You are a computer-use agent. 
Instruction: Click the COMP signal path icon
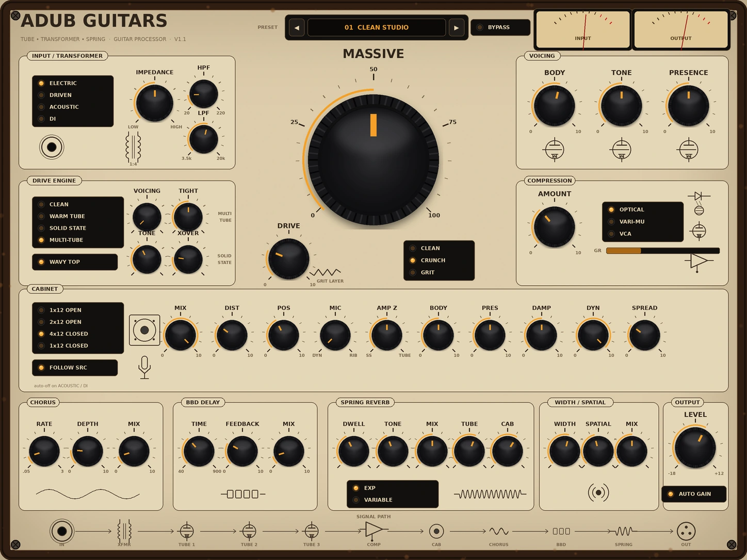(x=373, y=530)
